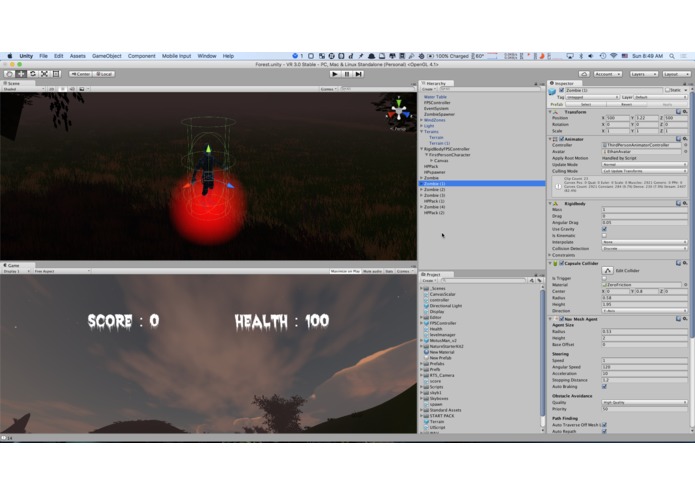The image size is (695, 494).
Task: Pause the game with the Pause button
Action: [x=347, y=74]
